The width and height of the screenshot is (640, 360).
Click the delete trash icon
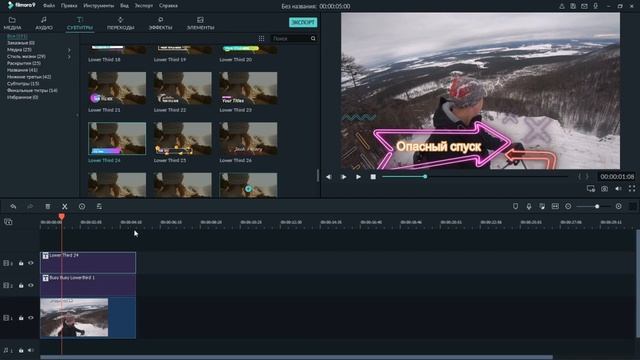pos(48,207)
